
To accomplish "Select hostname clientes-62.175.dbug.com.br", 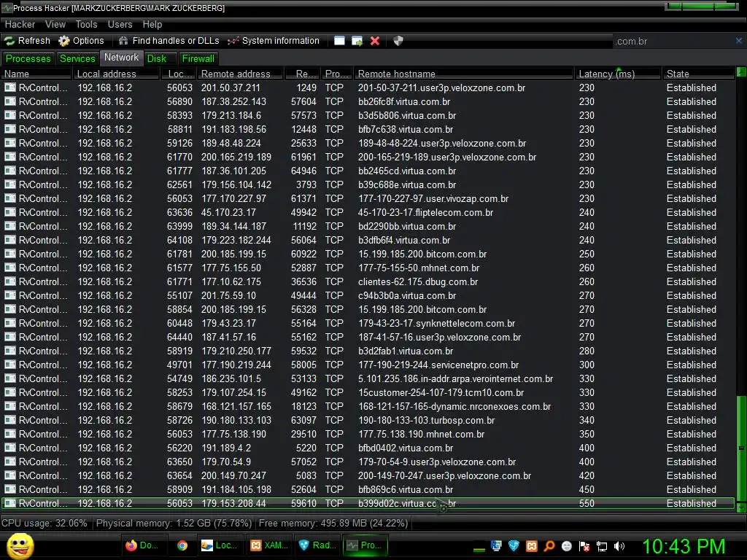I will point(418,281).
